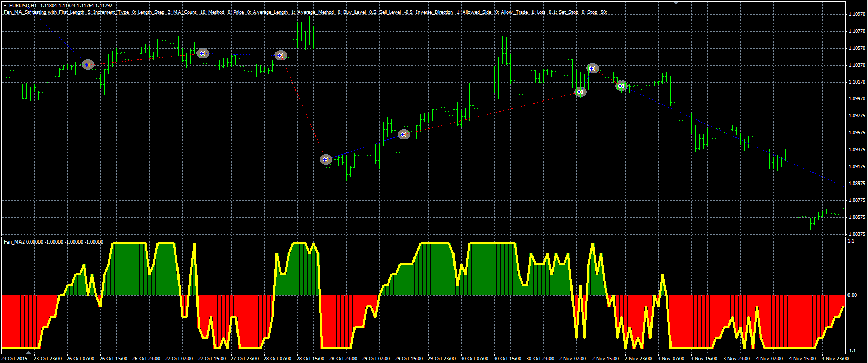Click the chart shift triangle on top edge

[676, 3]
